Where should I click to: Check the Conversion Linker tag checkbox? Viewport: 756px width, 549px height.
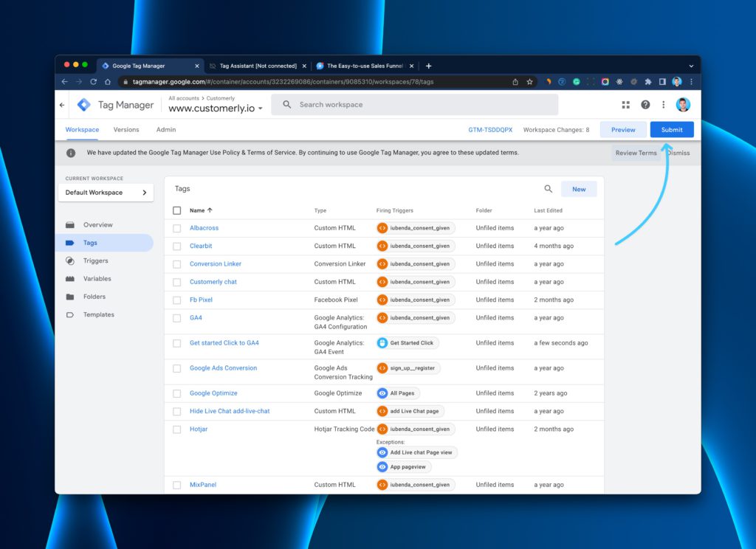177,264
